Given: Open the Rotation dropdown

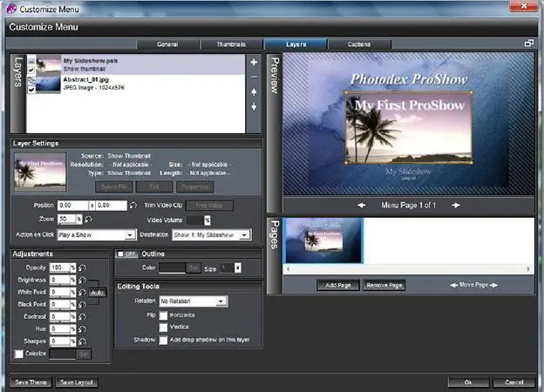Looking at the screenshot, I should tap(221, 301).
